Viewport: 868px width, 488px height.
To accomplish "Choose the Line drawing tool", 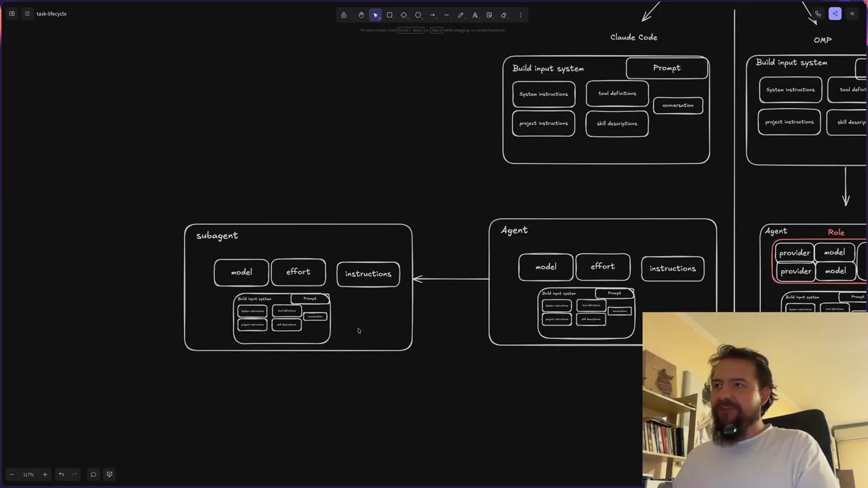I will pos(446,15).
